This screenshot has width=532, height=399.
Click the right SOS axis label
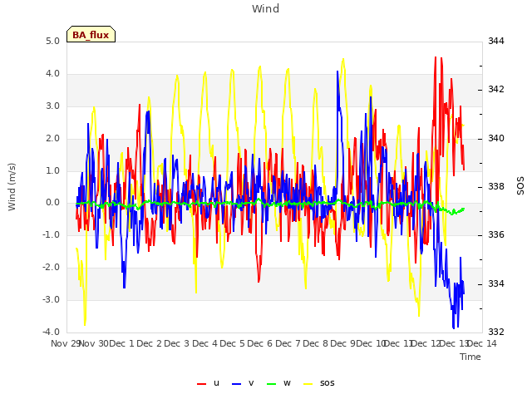(520, 185)
